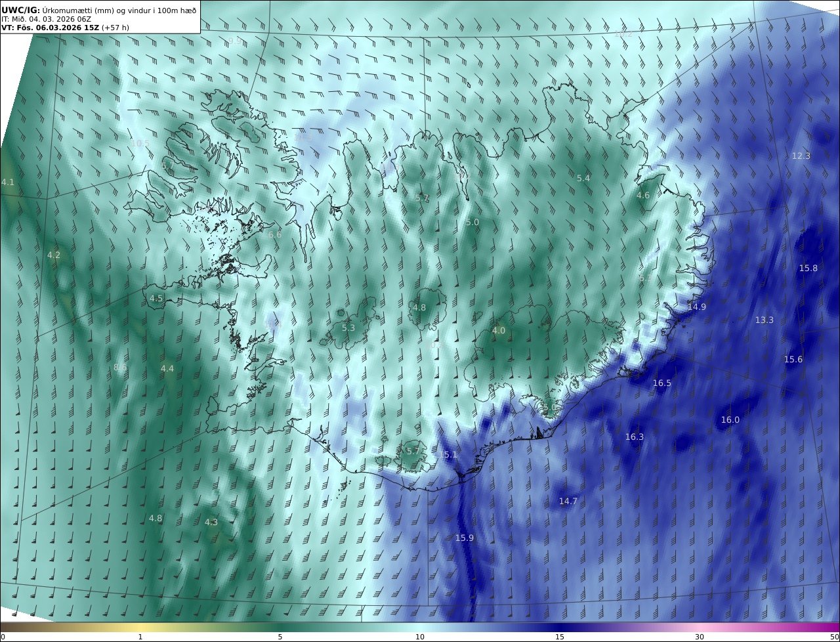Select the 5.4 value label
This screenshot has width=840, height=642.
tap(583, 179)
